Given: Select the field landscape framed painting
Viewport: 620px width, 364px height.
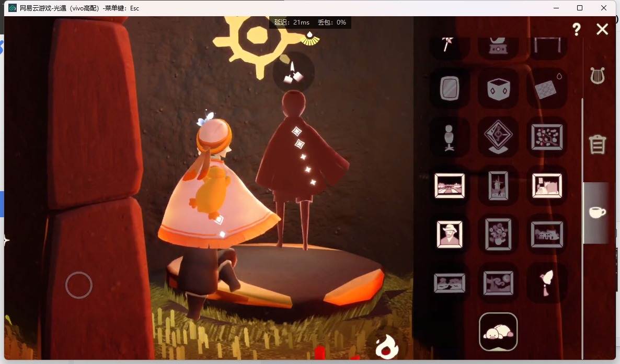Looking at the screenshot, I should coord(450,185).
